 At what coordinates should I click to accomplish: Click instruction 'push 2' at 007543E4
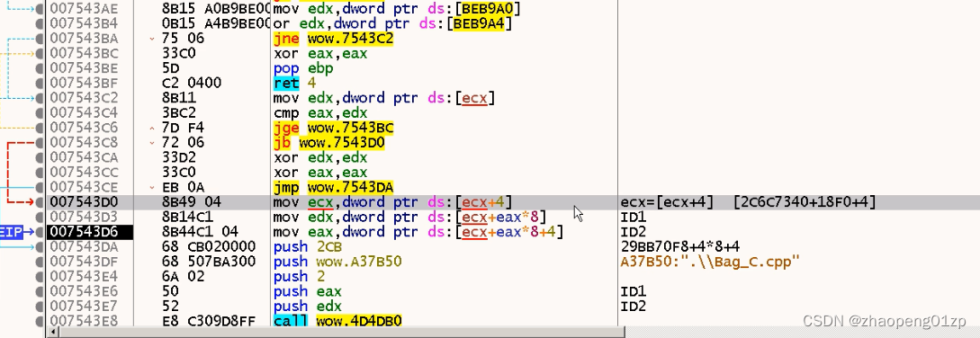pyautogui.click(x=299, y=277)
